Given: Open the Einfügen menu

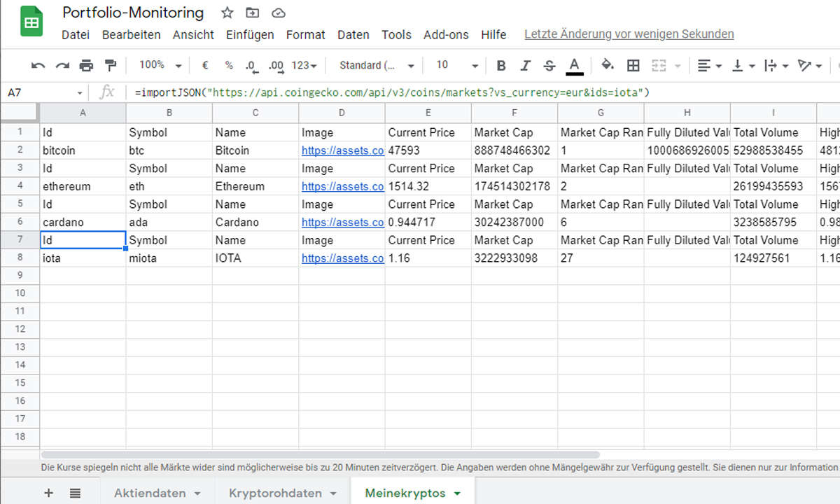Looking at the screenshot, I should tap(250, 34).
